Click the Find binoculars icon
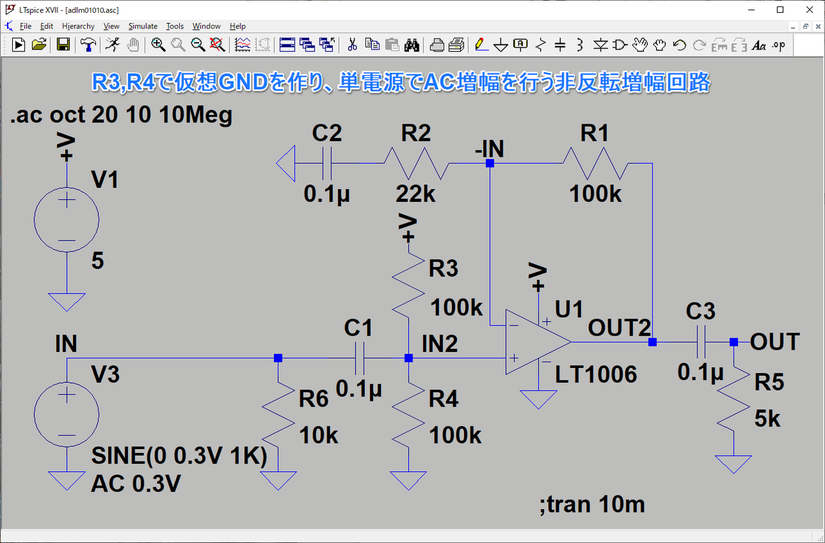The image size is (825, 543). (412, 45)
